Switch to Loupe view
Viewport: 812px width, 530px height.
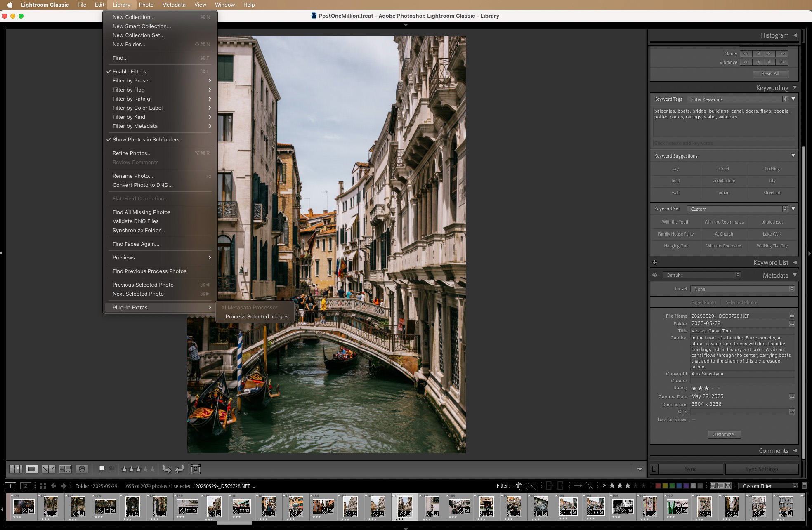coord(32,469)
